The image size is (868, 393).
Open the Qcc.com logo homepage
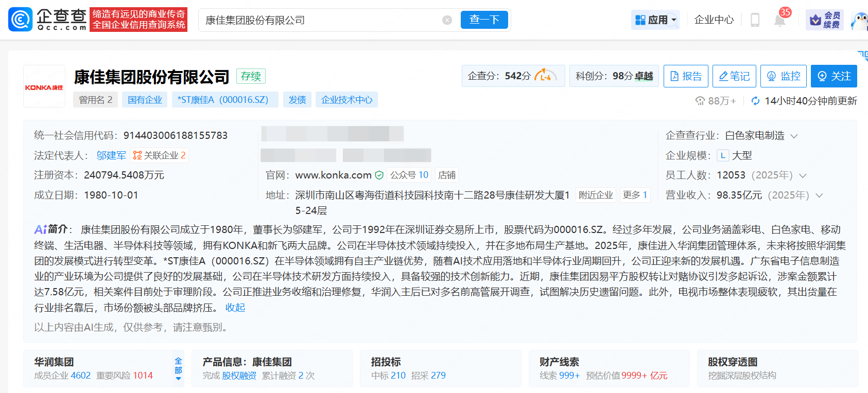47,20
